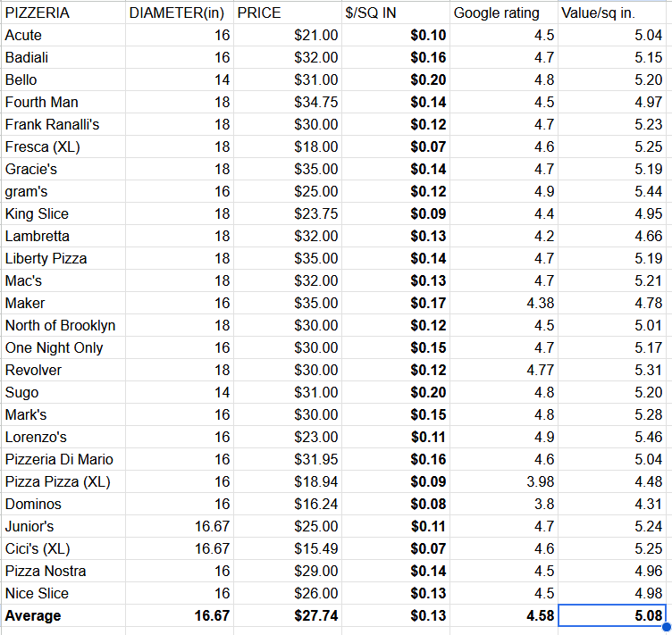Click the Frank Ranalli's name cell
672x635 pixels.
pyautogui.click(x=63, y=124)
